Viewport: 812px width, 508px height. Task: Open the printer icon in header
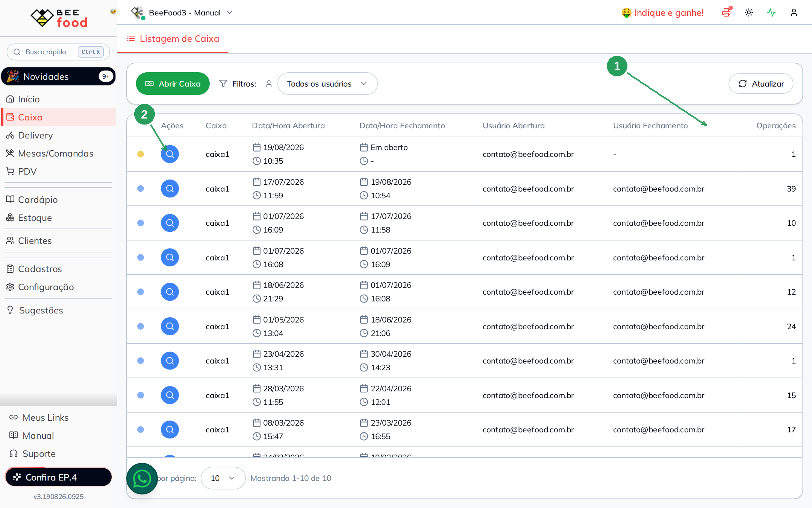[x=726, y=12]
